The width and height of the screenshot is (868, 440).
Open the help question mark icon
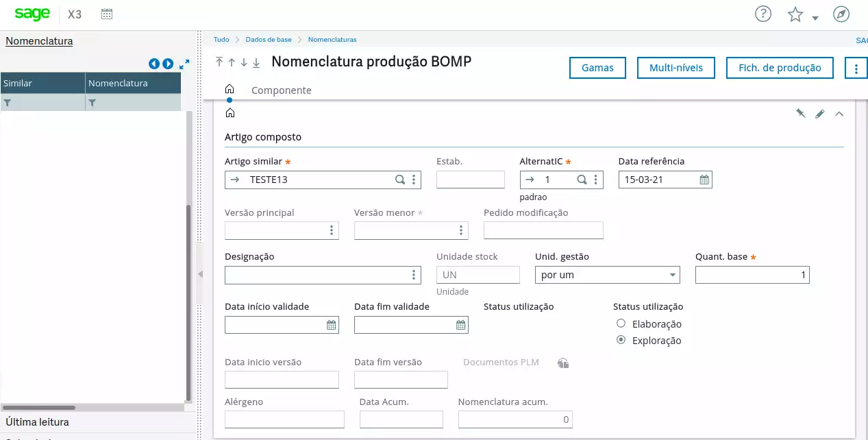[762, 14]
